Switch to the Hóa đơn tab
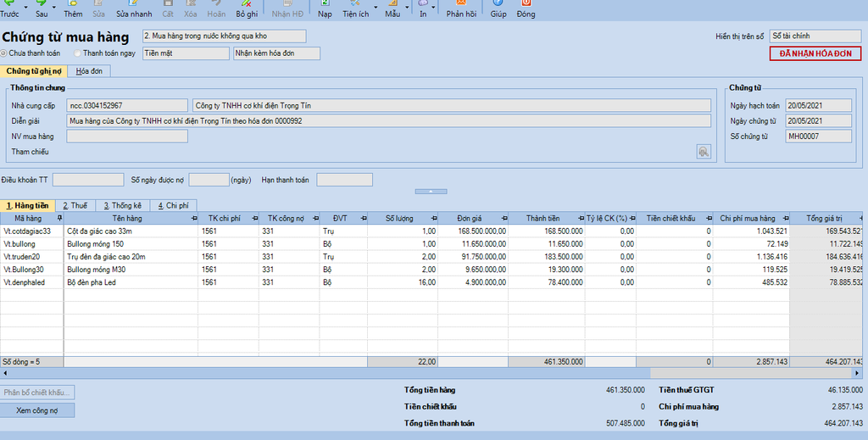The image size is (868, 440). tap(89, 71)
